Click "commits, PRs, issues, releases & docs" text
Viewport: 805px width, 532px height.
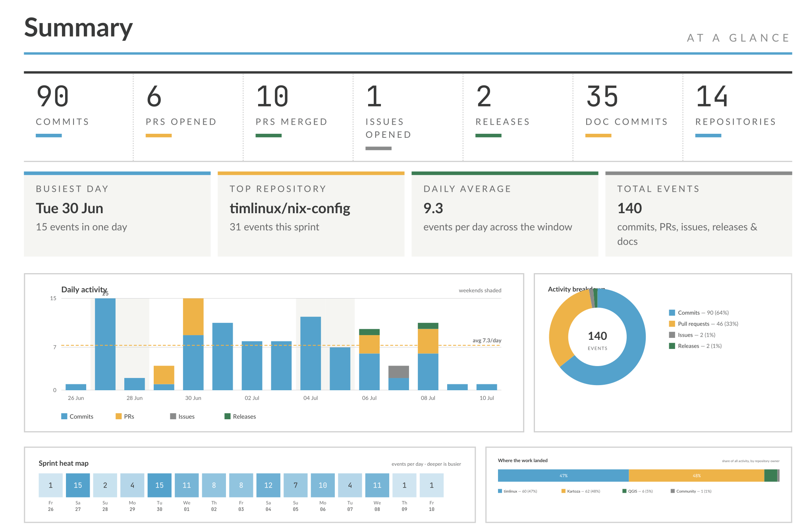click(x=687, y=234)
